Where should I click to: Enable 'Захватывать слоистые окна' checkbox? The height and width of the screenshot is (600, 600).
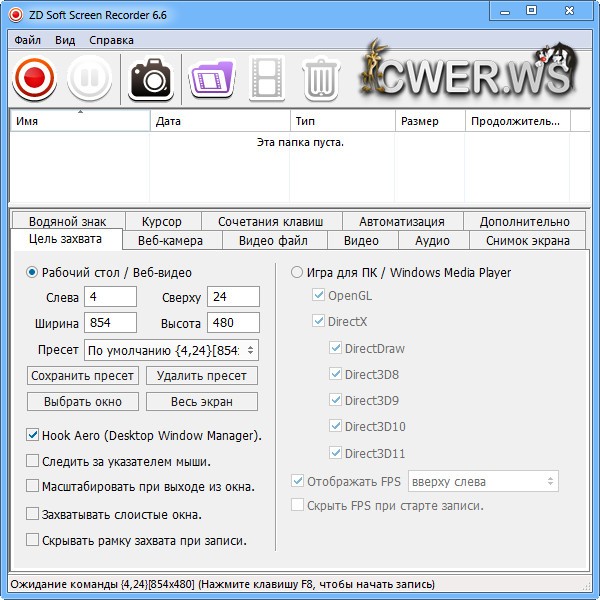pos(34,514)
